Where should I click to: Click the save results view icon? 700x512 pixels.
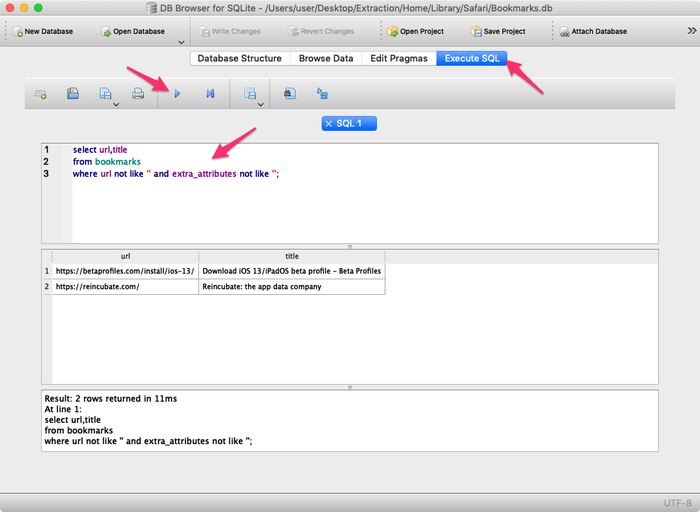click(x=250, y=93)
